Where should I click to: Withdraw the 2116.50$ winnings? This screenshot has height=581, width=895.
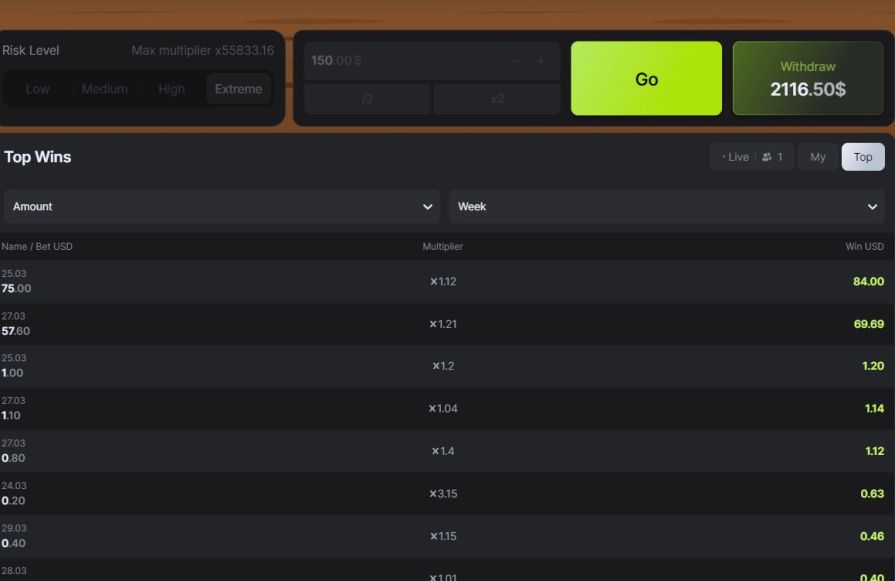[x=808, y=78]
